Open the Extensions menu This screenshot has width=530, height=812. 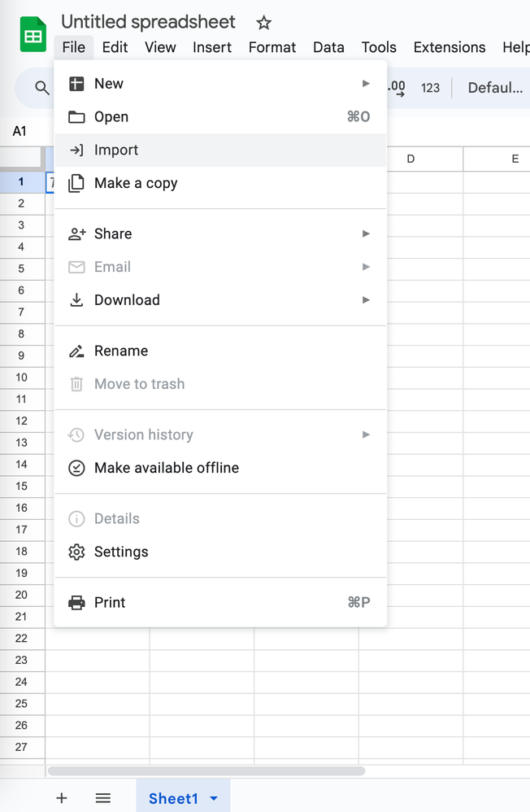pos(449,47)
